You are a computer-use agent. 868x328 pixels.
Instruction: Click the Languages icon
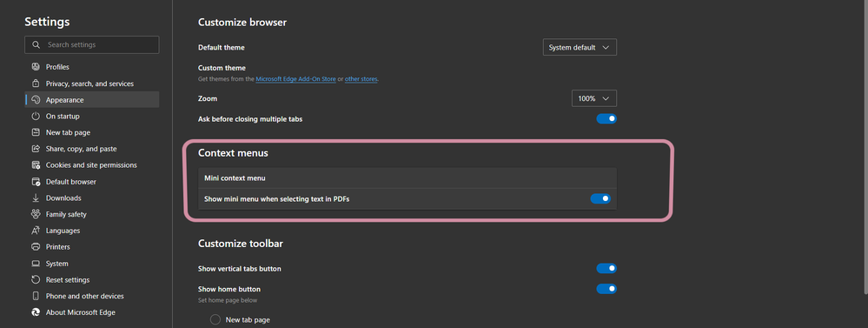coord(36,231)
